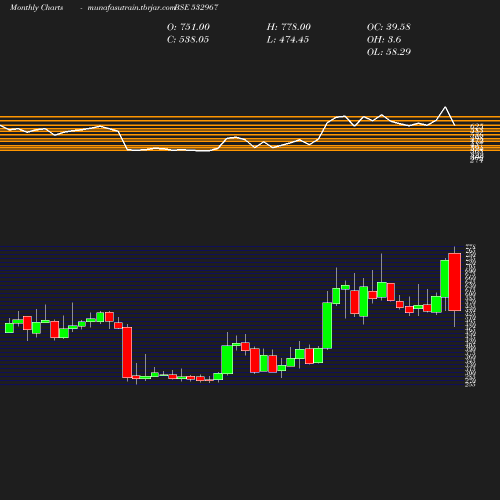
Task: Click the "OC: 39.58" reading
Action: [x=389, y=27]
